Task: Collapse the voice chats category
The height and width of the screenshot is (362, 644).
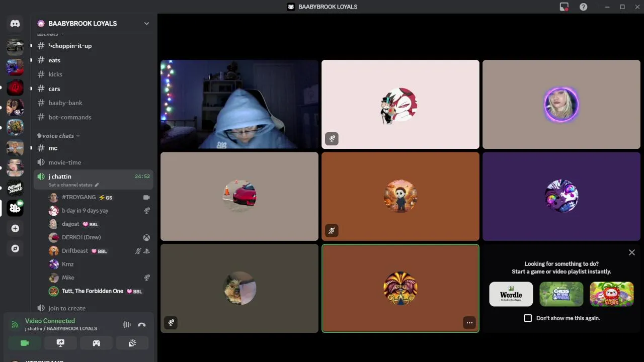Action: click(58, 136)
